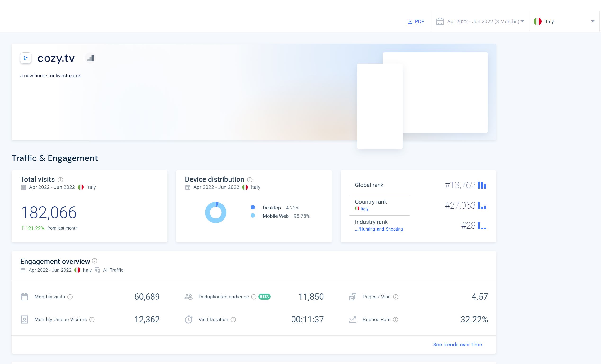The image size is (601, 364).
Task: Click the Traffic & Engagement section heading
Action: (55, 158)
